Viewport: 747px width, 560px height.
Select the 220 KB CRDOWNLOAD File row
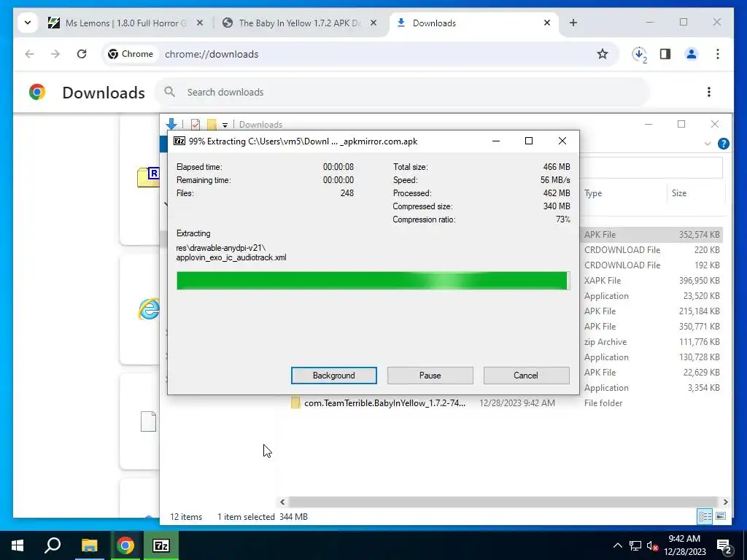coord(651,250)
